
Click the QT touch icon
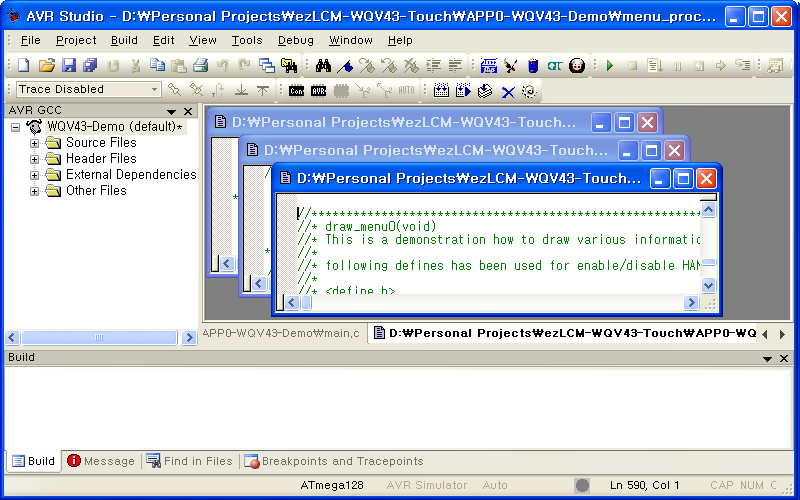coord(555,65)
